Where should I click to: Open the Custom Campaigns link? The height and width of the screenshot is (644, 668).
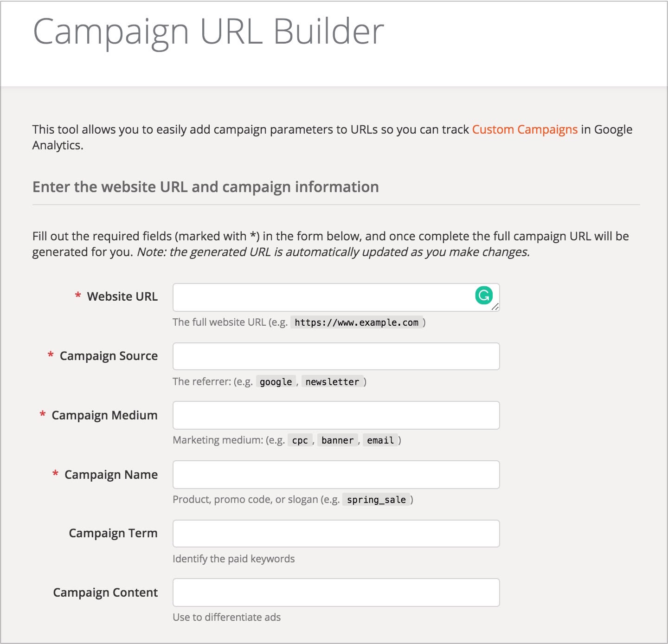[525, 129]
